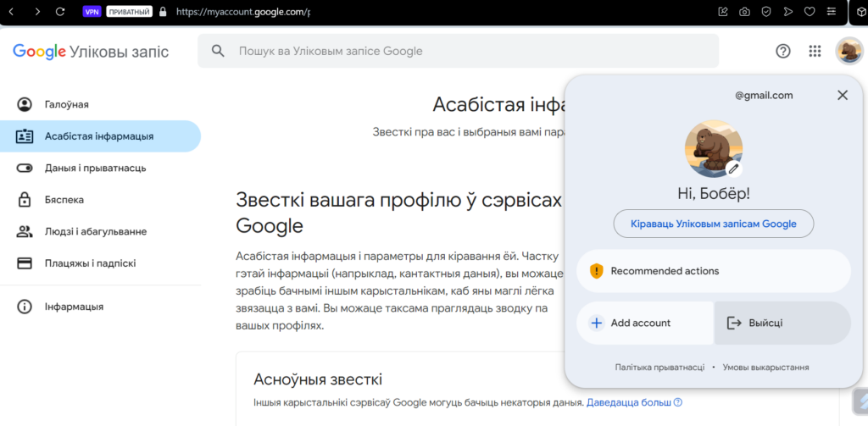The image size is (868, 426).
Task: Click the beaver avatar in the header
Action: pos(849,52)
